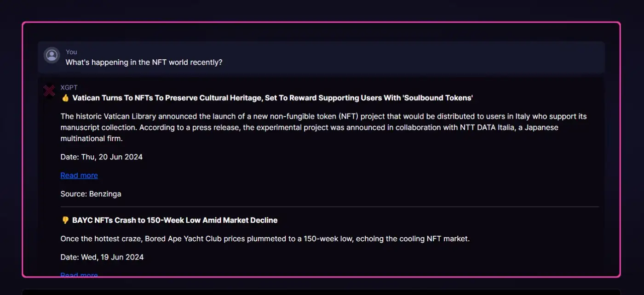Viewport: 644px width, 295px height.
Task: Click the divider line between the two articles
Action: [329, 207]
